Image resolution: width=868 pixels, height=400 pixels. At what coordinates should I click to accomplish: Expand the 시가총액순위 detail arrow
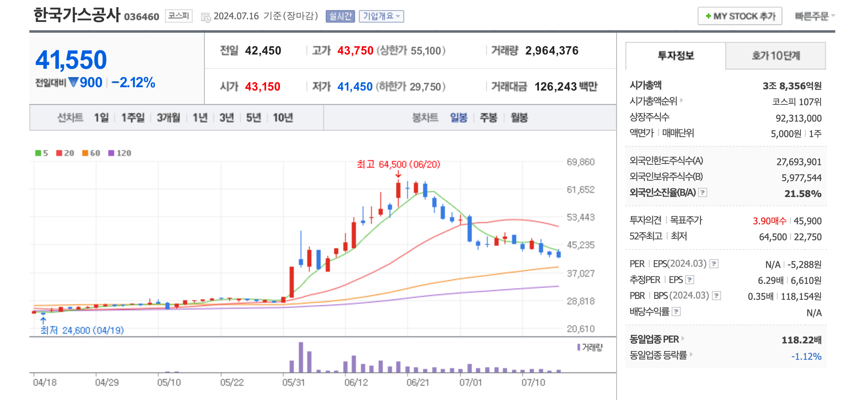(x=682, y=101)
